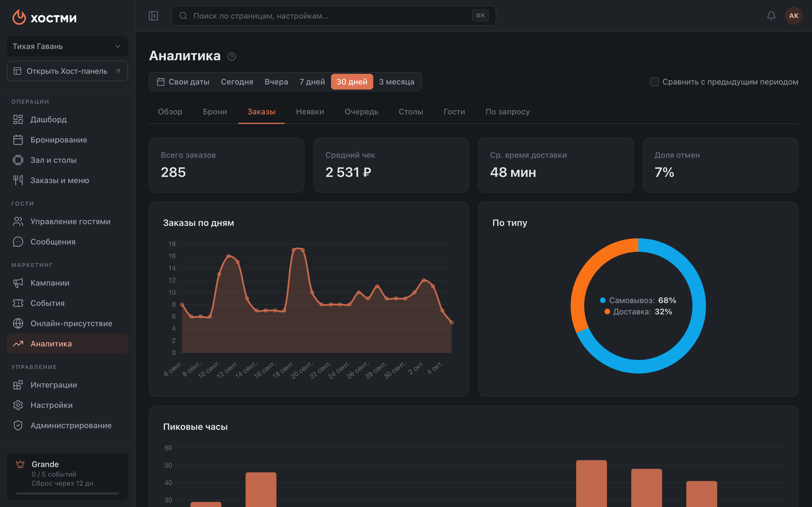Collapse the sidebar panel icon
The image size is (812, 507).
153,16
